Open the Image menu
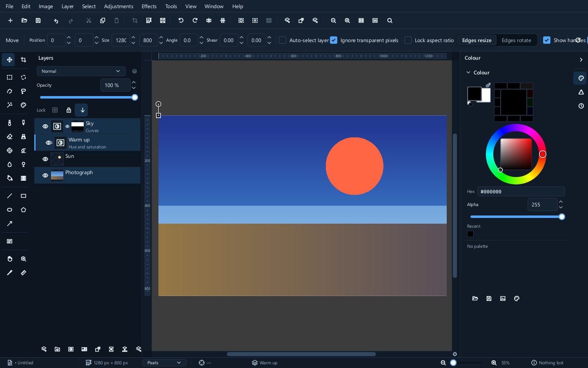The image size is (588, 368). (x=46, y=6)
